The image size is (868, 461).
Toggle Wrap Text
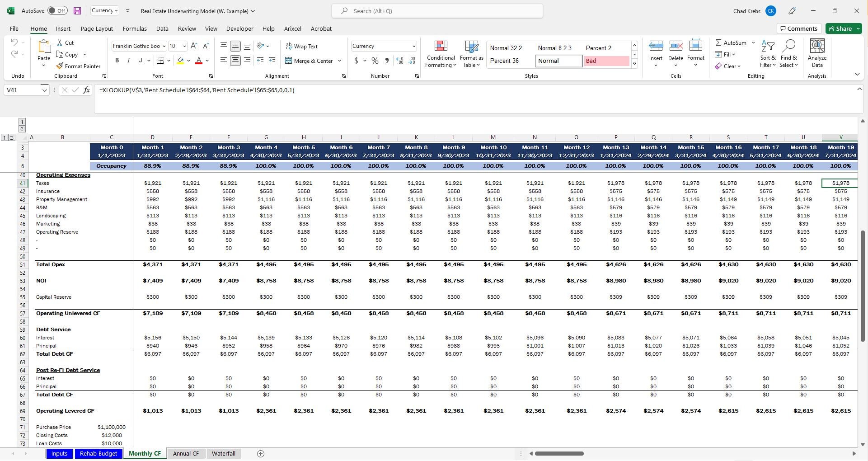point(301,46)
